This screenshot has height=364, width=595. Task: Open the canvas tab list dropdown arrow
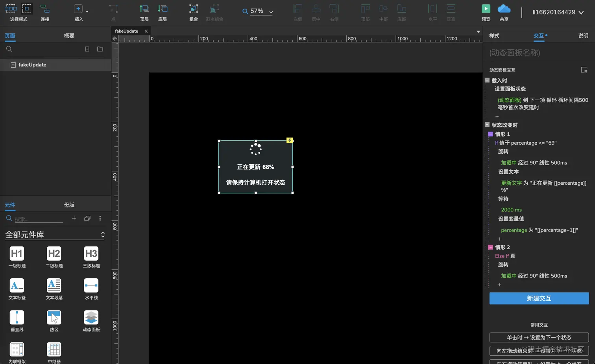[479, 31]
